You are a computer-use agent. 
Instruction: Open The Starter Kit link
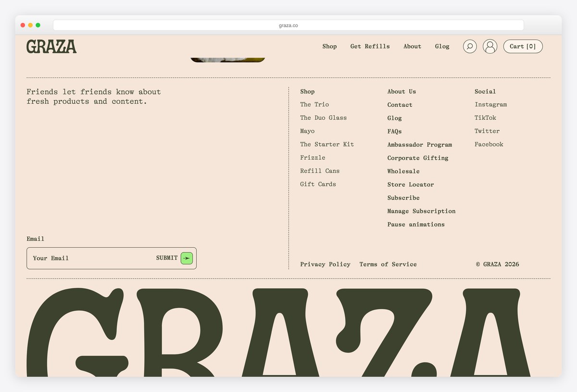pyautogui.click(x=327, y=144)
